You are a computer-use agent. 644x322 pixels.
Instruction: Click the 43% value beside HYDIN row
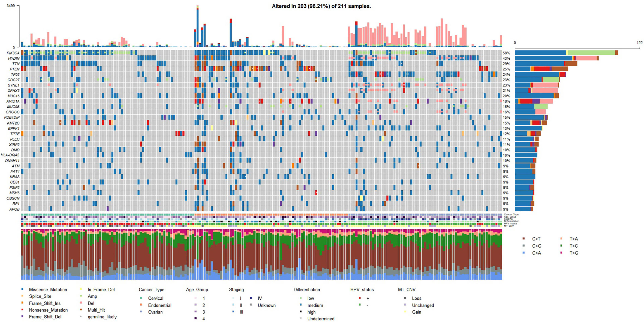pos(507,58)
